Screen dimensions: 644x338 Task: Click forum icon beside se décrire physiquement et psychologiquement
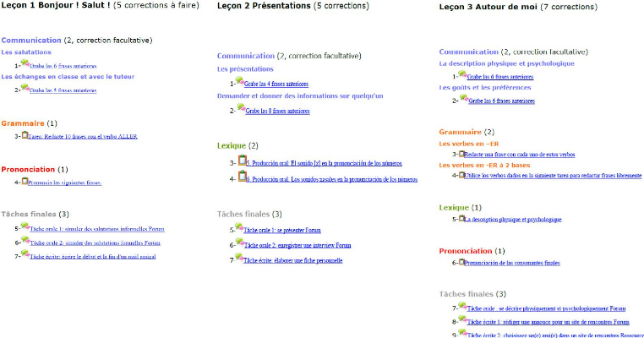462,306
